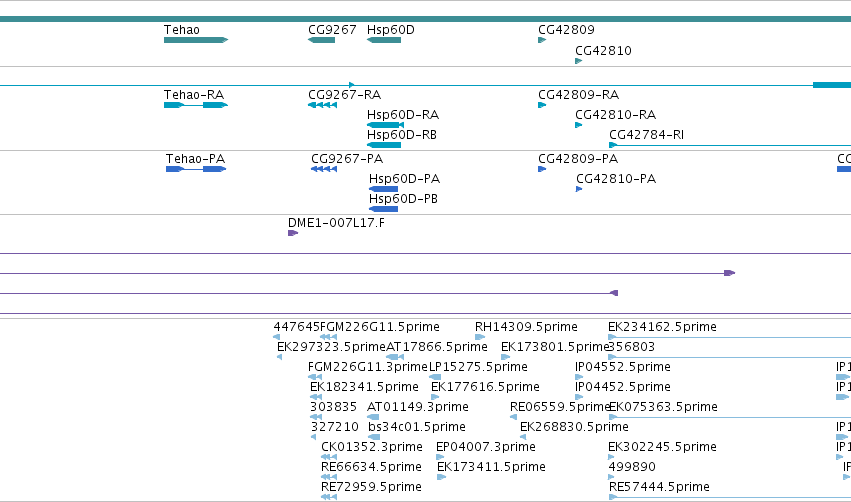The height and width of the screenshot is (502, 851).
Task: Select the Tehao-RA transcript glyph
Action: (196, 105)
